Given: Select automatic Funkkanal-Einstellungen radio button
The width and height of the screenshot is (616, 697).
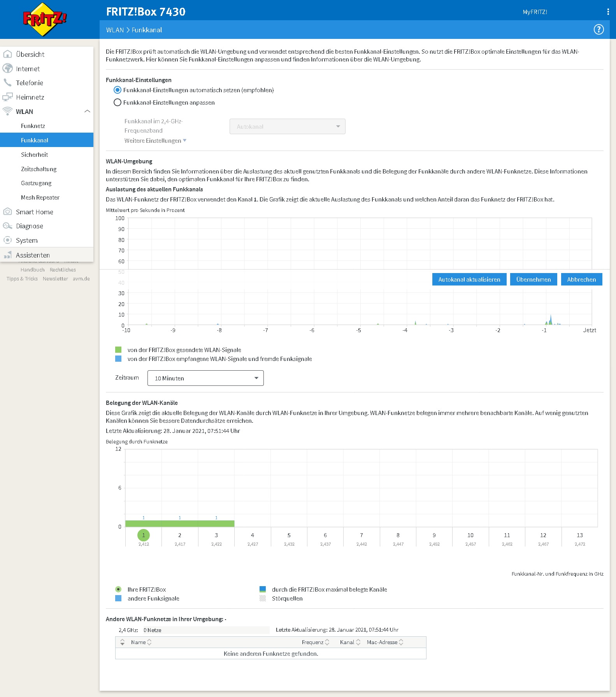Looking at the screenshot, I should [x=117, y=90].
